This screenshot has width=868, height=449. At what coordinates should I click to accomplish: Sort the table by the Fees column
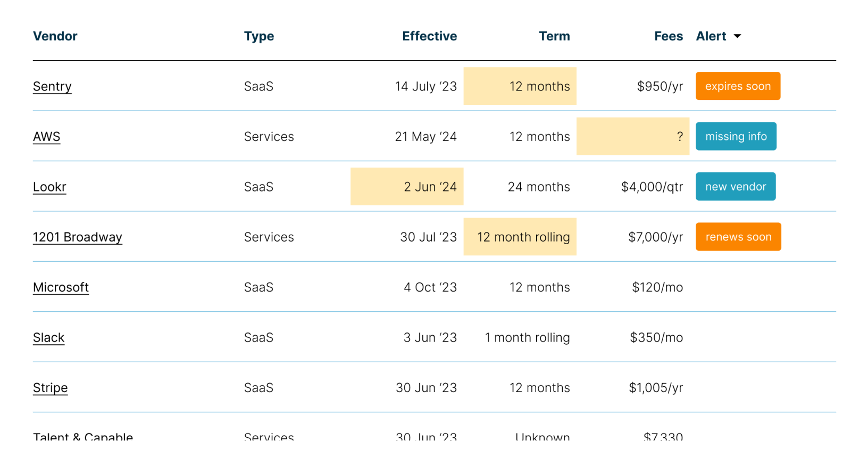669,36
